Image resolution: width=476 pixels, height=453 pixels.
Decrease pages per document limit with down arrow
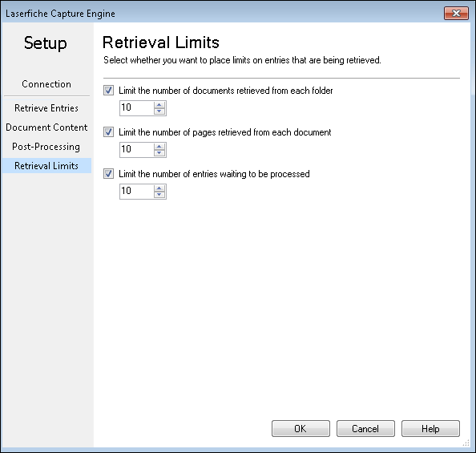pyautogui.click(x=159, y=153)
